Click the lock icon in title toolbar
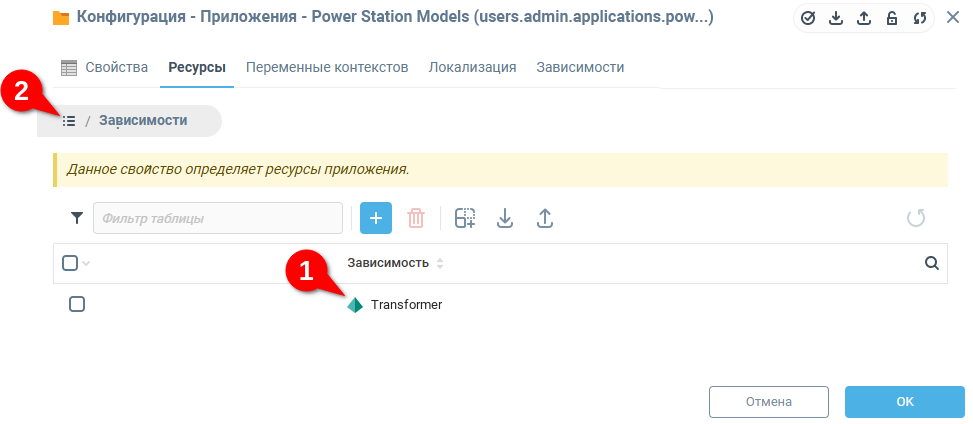973x424 pixels. tap(892, 19)
